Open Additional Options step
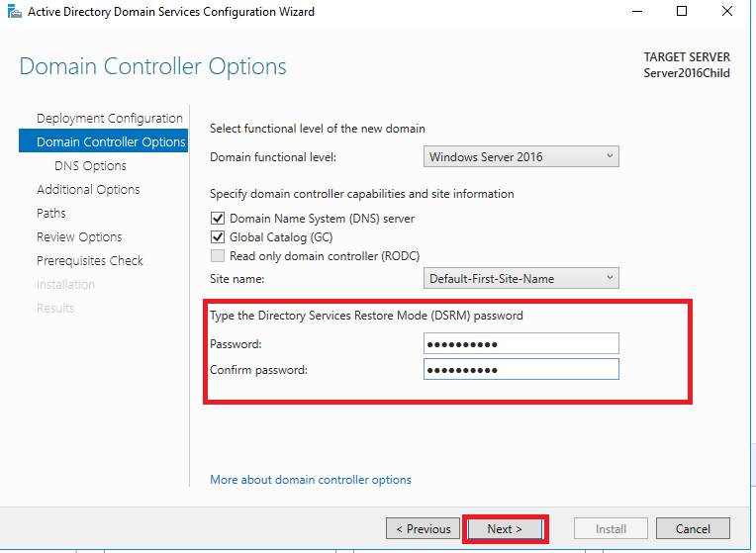 pos(88,190)
